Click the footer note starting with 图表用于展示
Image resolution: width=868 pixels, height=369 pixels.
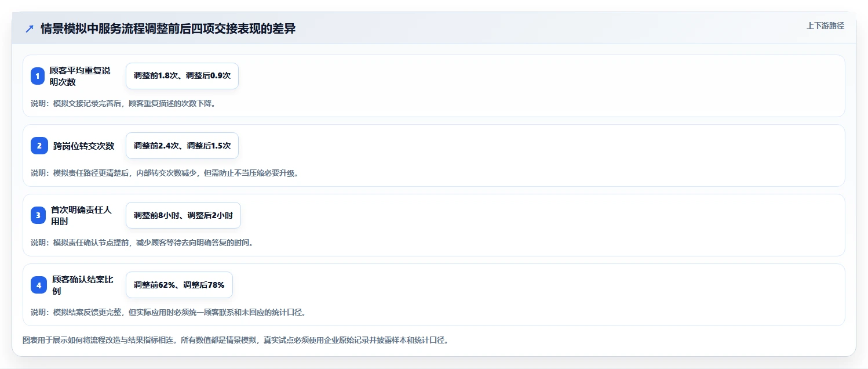pyautogui.click(x=235, y=341)
